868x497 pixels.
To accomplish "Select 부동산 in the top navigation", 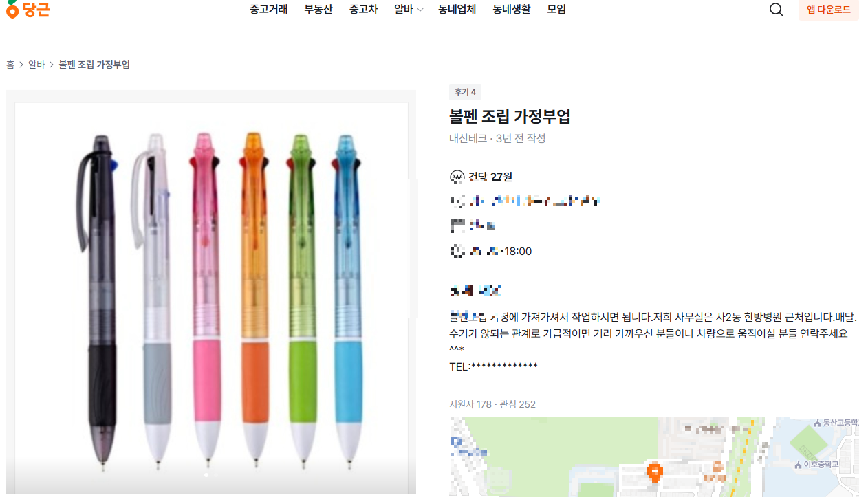I will (x=318, y=9).
